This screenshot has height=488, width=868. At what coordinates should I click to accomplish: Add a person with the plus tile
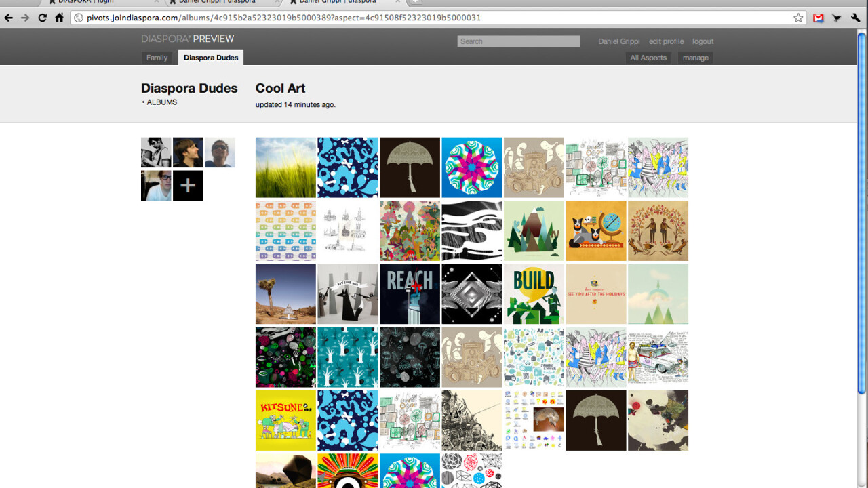188,185
